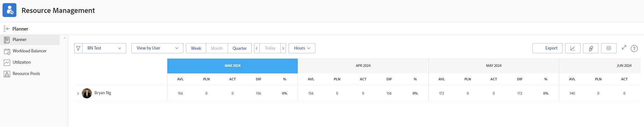Select the Quarter view toggle

(240, 48)
